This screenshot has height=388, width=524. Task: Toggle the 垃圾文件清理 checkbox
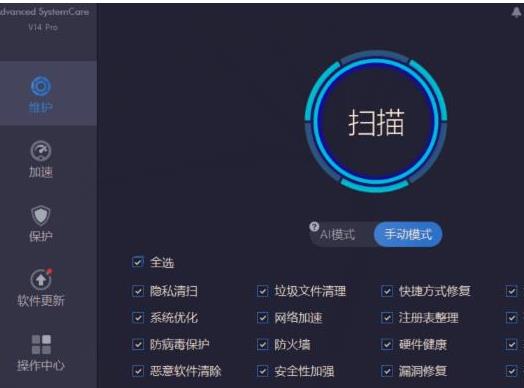[x=262, y=291]
